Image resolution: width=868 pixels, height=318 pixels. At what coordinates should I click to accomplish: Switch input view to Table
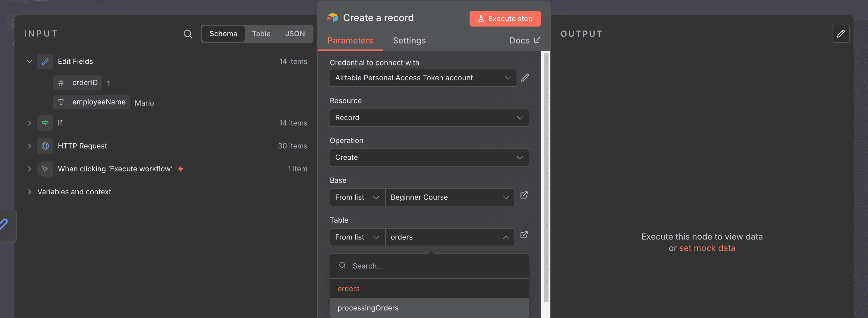tap(261, 34)
